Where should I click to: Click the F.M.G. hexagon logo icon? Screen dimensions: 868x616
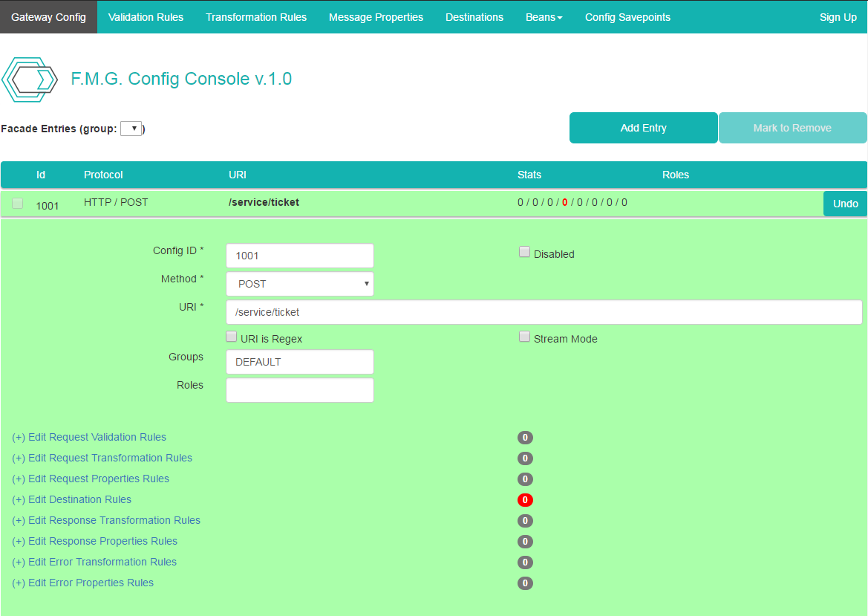[x=30, y=80]
